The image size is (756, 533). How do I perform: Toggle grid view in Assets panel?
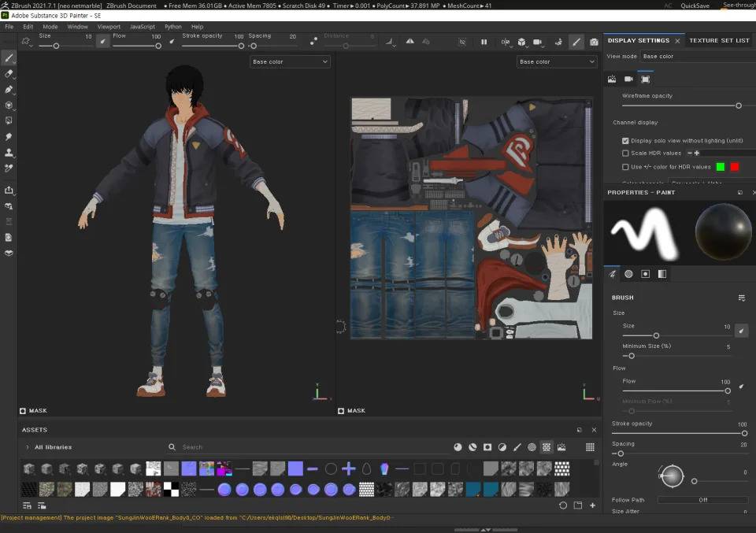590,447
